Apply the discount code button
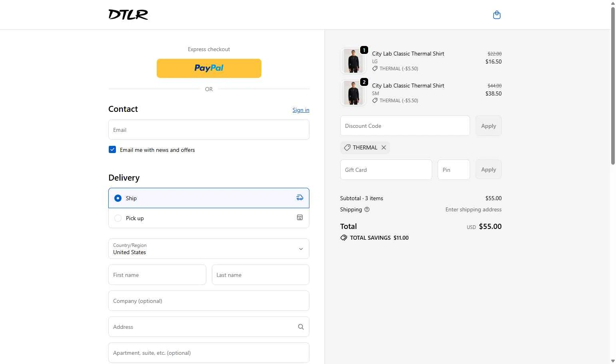616x364 pixels. pos(488,126)
